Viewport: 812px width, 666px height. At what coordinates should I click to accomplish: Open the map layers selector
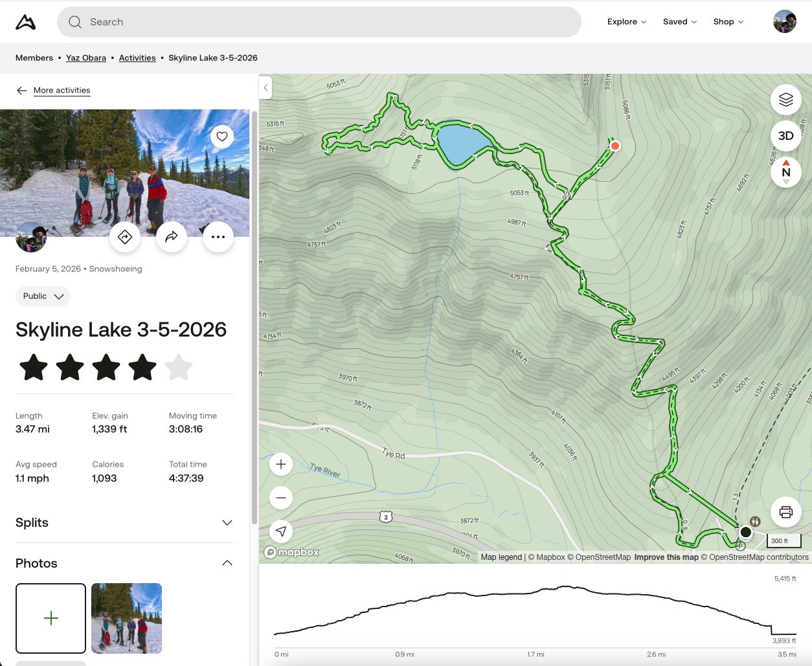pyautogui.click(x=785, y=100)
